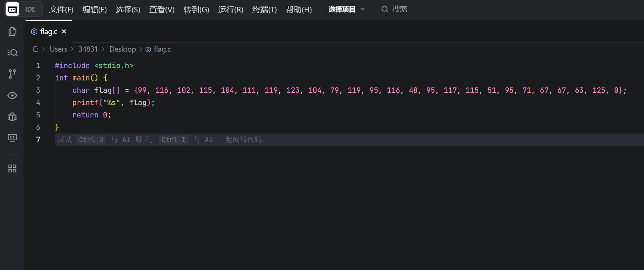The image size is (644, 270).
Task: Open the eye-shaped sidebar icon
Action: [x=12, y=95]
